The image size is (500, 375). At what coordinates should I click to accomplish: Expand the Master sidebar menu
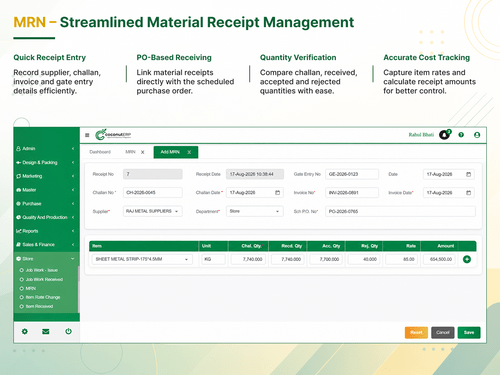(x=46, y=190)
